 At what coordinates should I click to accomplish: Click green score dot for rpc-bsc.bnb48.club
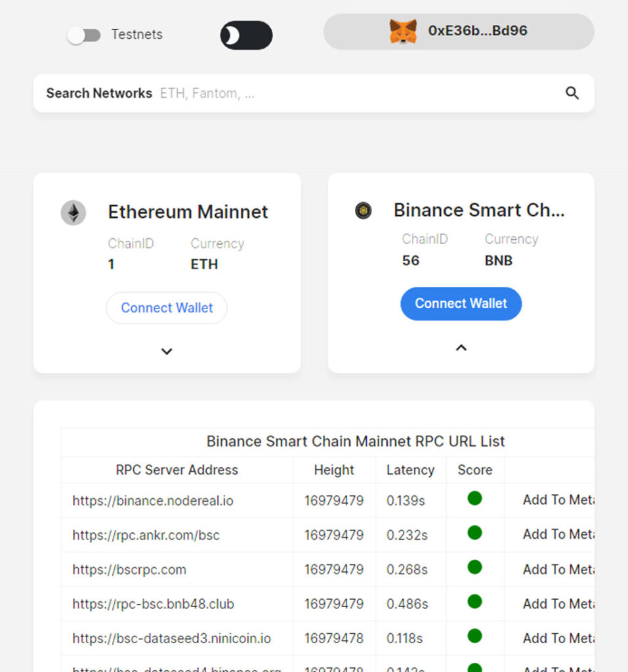474,601
